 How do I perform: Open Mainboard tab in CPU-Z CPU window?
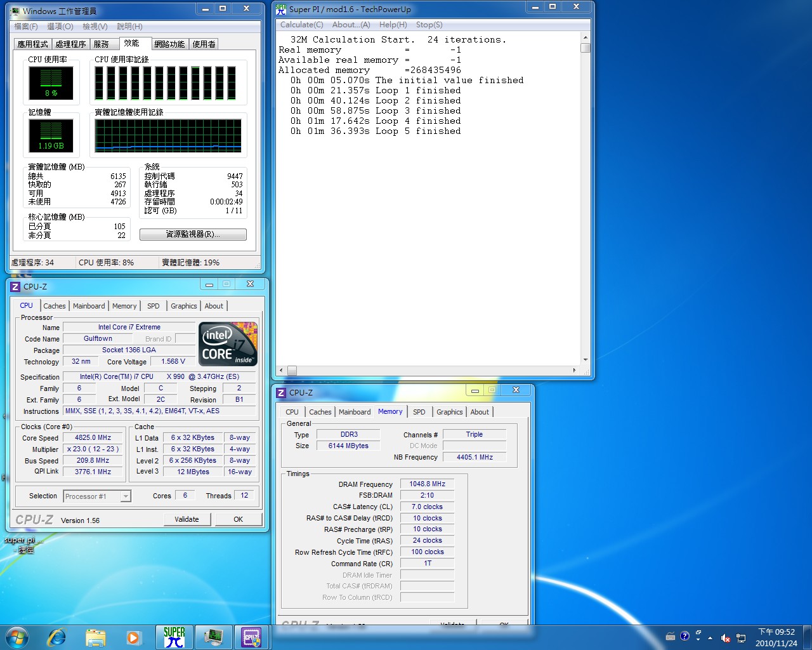89,306
